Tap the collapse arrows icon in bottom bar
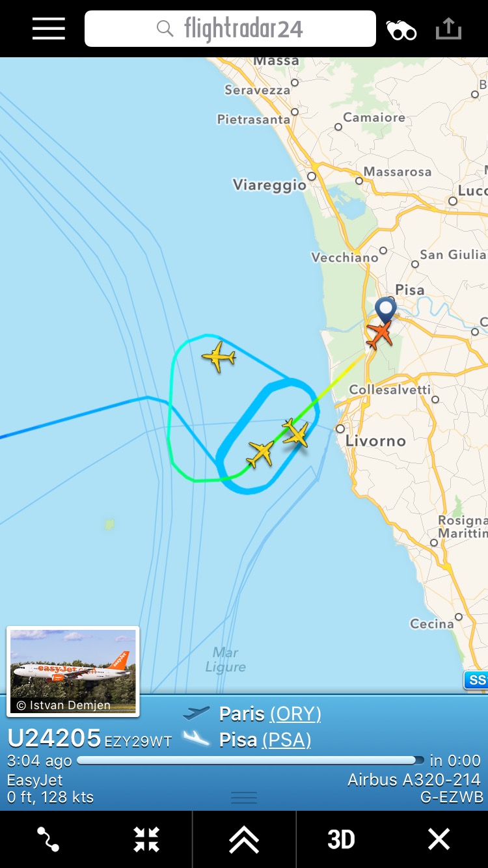 point(146,839)
